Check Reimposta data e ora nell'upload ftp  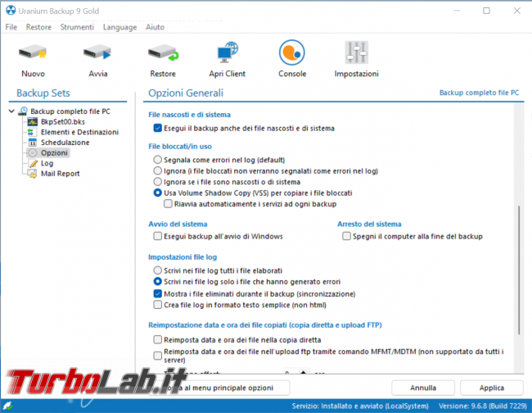pos(157,356)
